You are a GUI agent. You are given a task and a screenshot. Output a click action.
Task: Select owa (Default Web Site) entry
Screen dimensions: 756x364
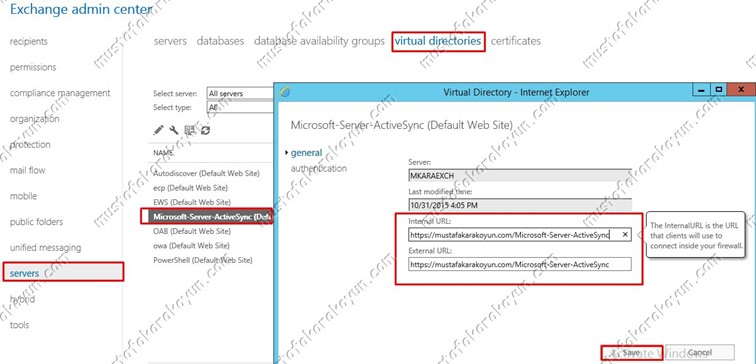click(191, 245)
